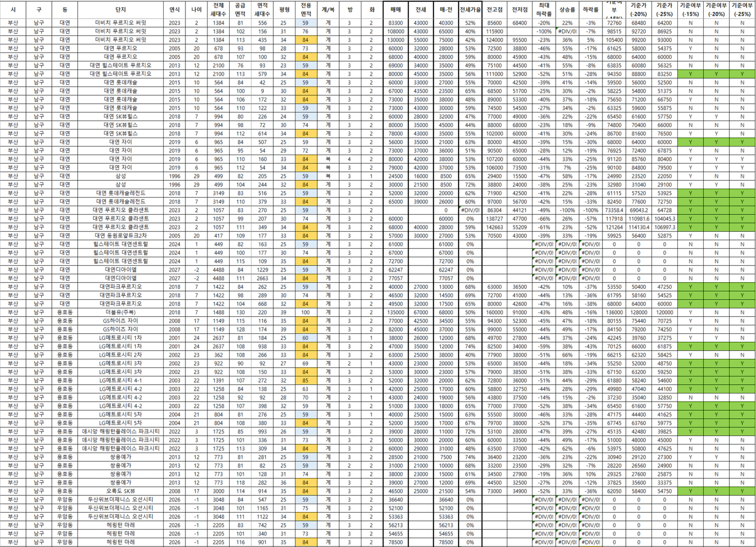Click the 연식 header cell

(175, 9)
